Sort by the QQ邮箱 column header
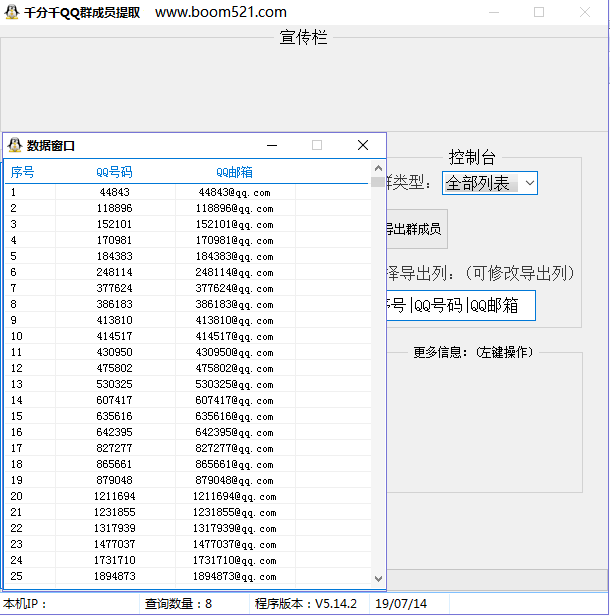Viewport: 610px width, 616px height. [x=234, y=172]
